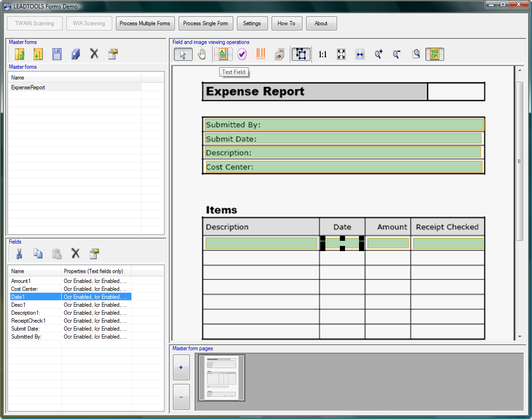The height and width of the screenshot is (419, 532).
Task: Zoom in on the form image
Action: [x=378, y=54]
